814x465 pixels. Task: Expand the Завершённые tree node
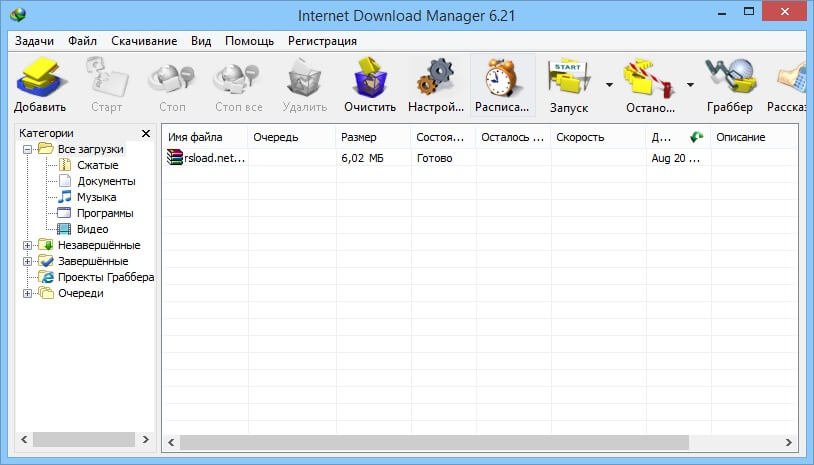(x=28, y=262)
